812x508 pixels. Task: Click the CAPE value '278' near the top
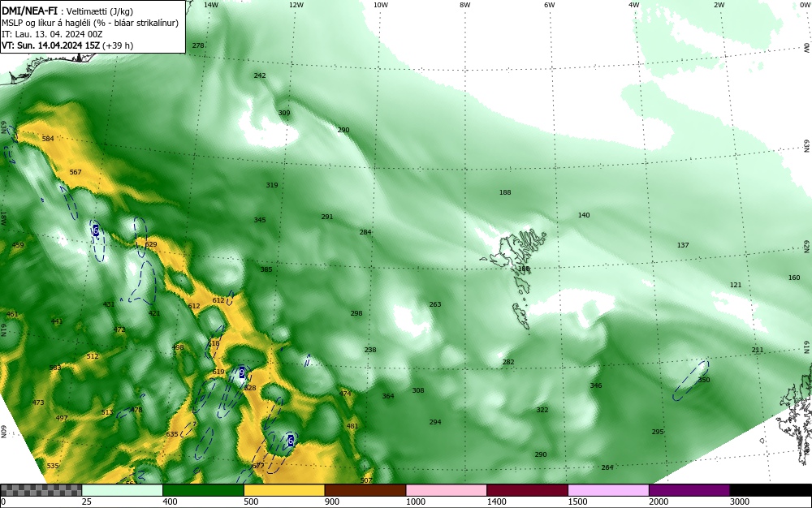tap(198, 45)
